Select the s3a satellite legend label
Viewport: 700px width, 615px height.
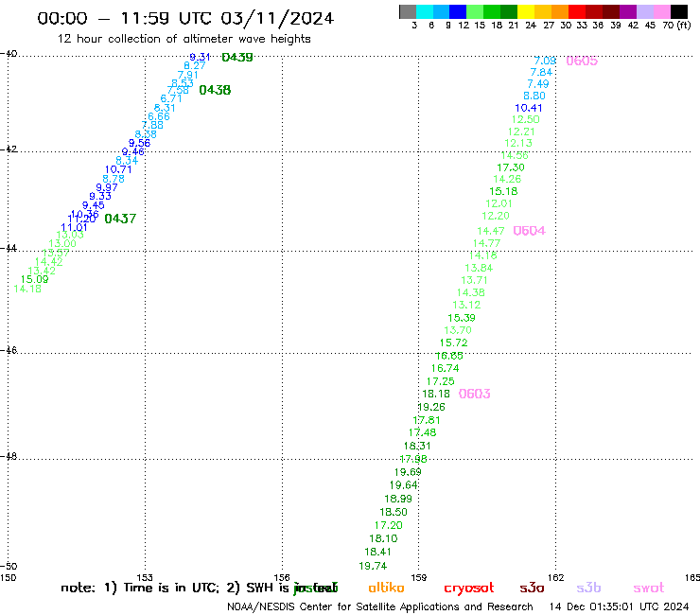pos(532,589)
